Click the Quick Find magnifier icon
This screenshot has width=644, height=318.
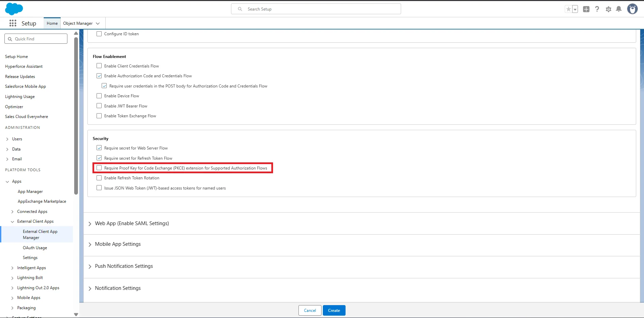10,39
